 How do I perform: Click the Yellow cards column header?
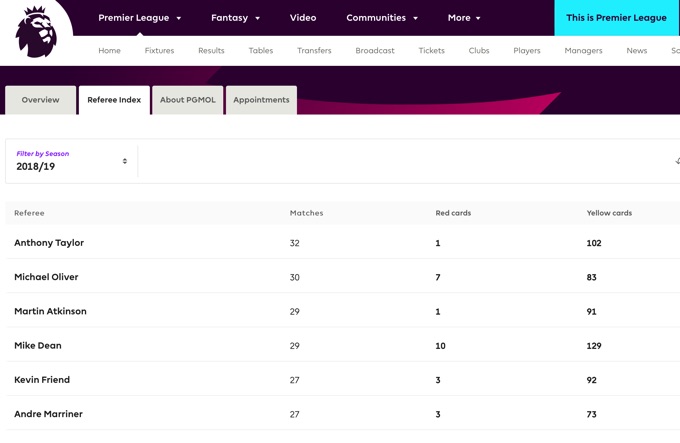coord(609,213)
